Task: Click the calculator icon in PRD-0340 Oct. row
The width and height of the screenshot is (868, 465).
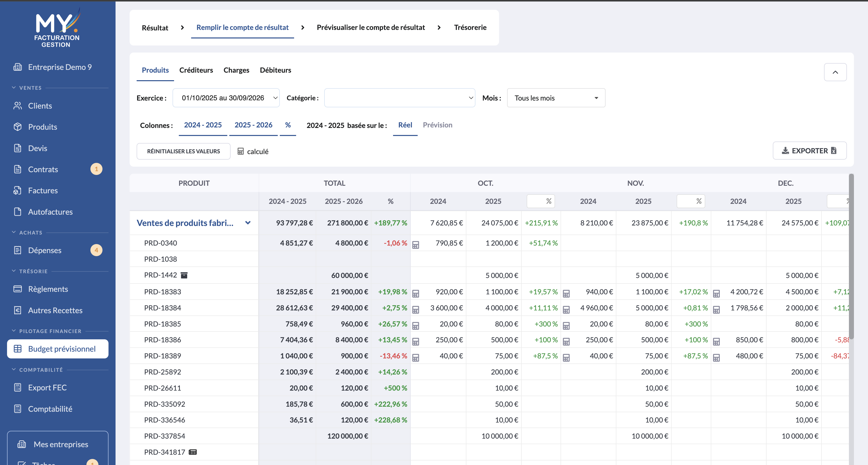Action: (x=416, y=245)
